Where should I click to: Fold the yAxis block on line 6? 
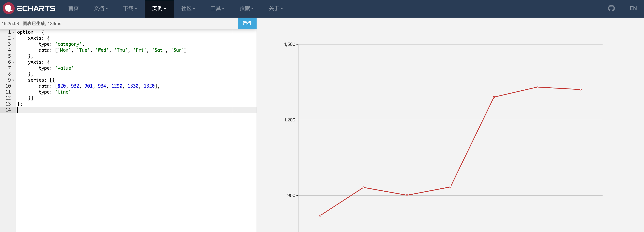tap(13, 62)
